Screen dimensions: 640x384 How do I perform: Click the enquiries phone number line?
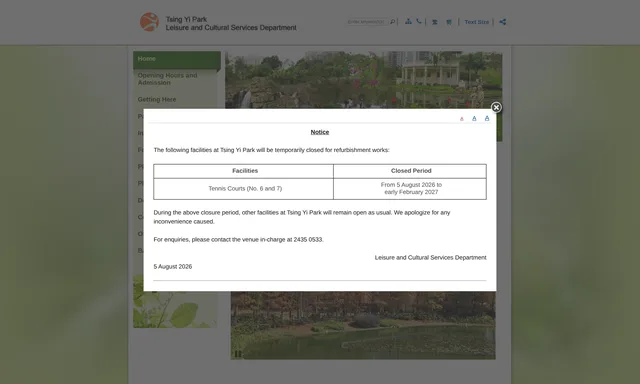pyautogui.click(x=238, y=240)
